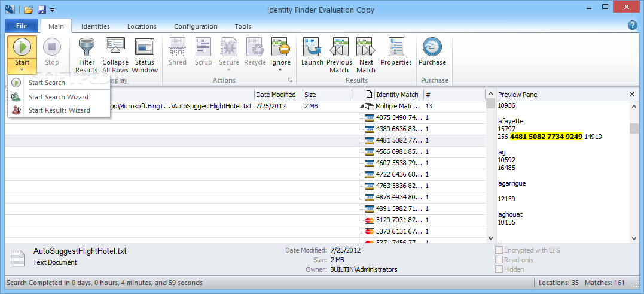Screen dimensions: 644x294
Task: Toggle Encrypted with EFS checkbox
Action: point(499,250)
